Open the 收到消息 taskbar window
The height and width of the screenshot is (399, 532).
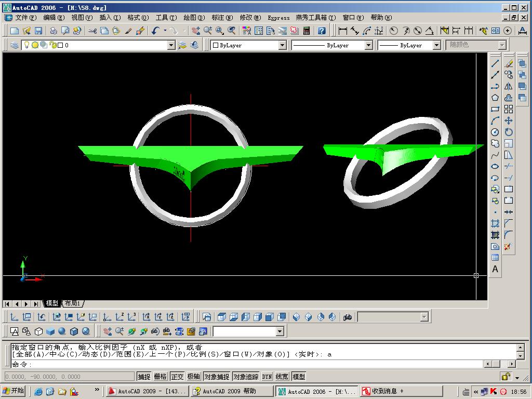point(402,391)
